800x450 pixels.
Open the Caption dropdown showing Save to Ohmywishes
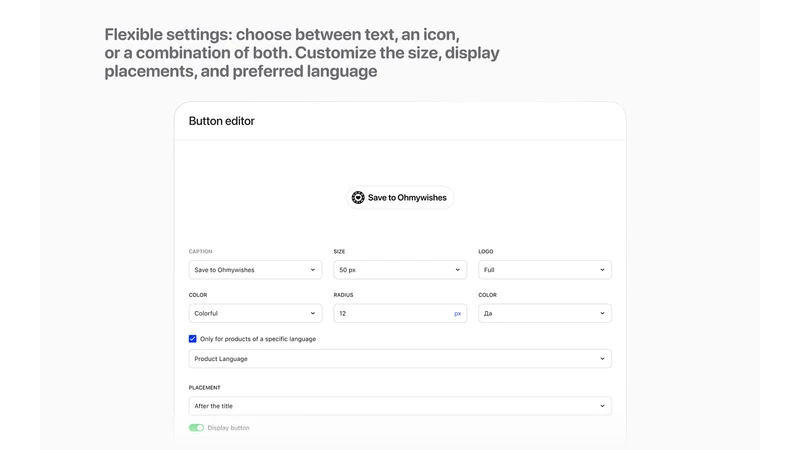pyautogui.click(x=255, y=270)
